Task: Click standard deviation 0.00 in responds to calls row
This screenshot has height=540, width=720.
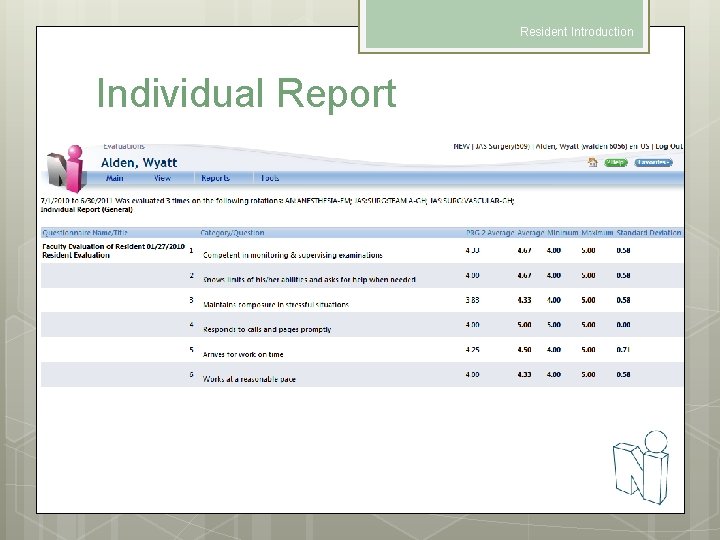Action: coord(623,325)
